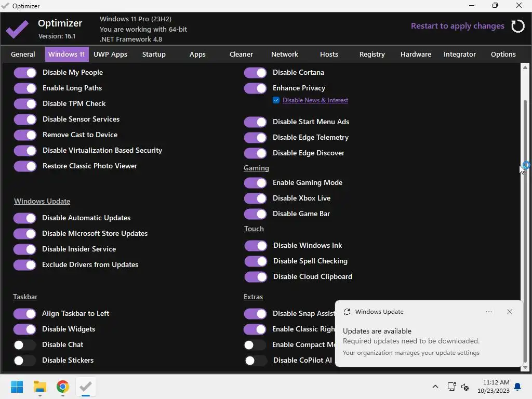Toggle Disable Cloud Clipboard switch

coord(256,277)
